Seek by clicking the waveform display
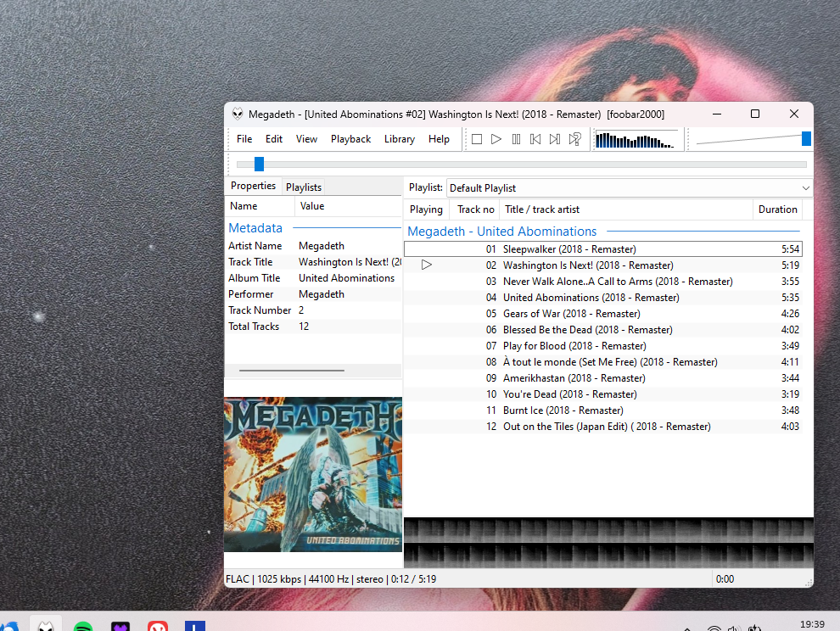 tap(608, 542)
